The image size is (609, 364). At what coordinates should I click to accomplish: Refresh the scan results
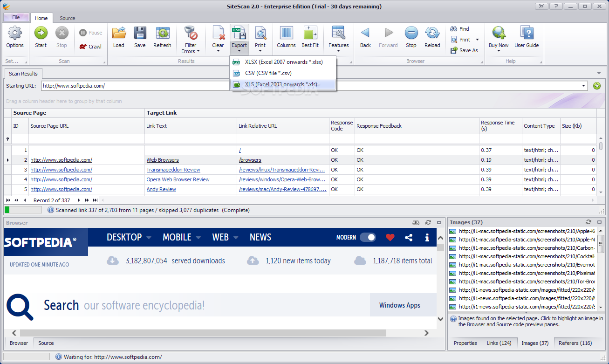pyautogui.click(x=162, y=37)
